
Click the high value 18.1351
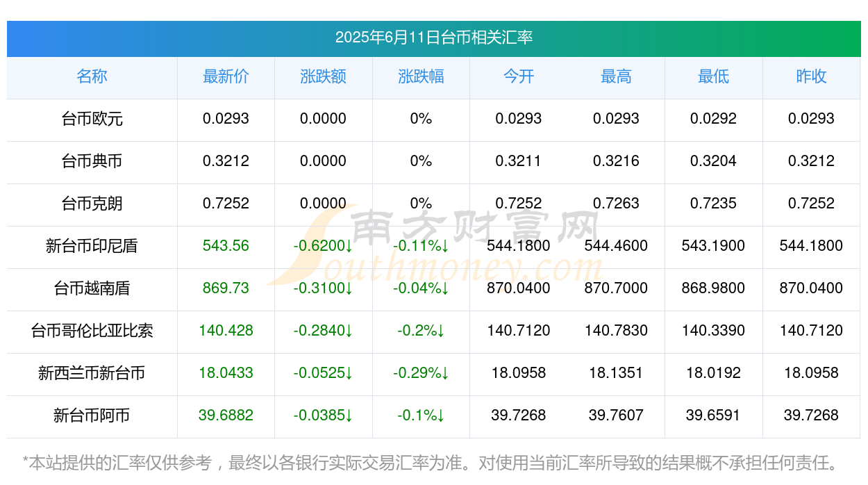[616, 373]
